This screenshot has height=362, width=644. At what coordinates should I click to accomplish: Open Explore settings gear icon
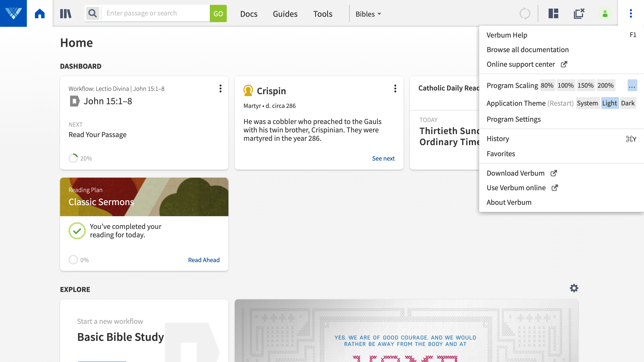point(574,288)
